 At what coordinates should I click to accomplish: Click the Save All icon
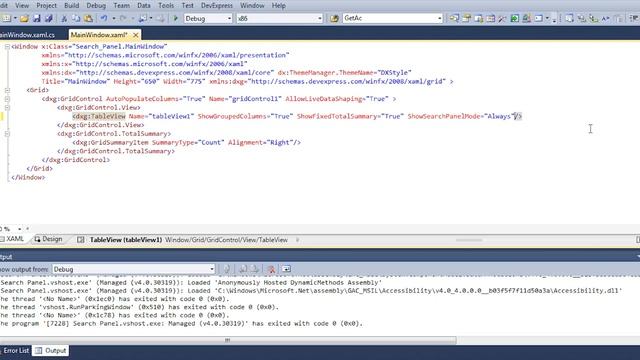[x=49, y=18]
